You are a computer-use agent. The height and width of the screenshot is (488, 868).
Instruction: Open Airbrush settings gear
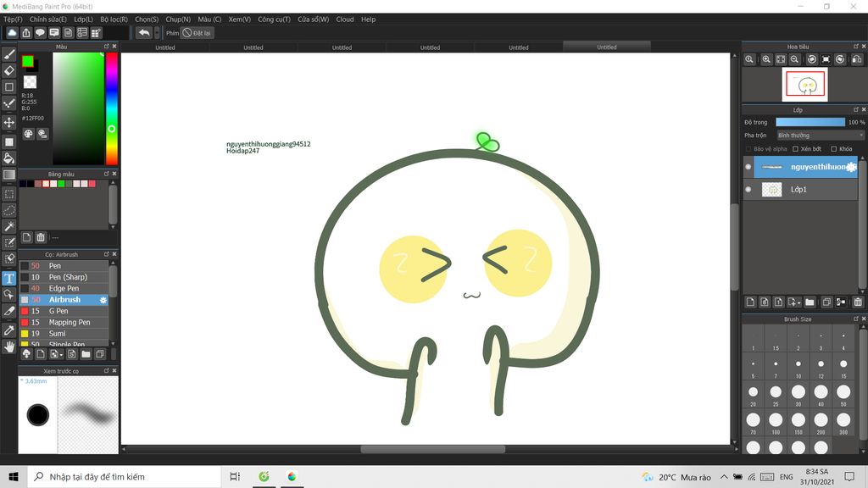coord(103,300)
